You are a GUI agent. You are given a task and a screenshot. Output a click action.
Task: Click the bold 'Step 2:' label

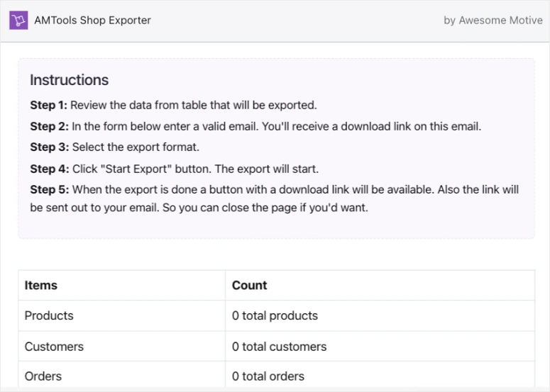[x=48, y=127]
